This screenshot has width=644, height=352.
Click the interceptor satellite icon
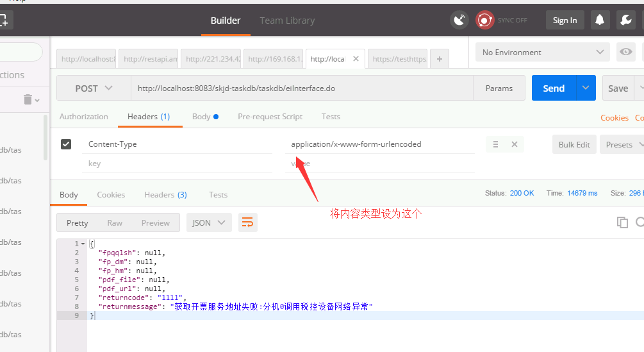459,20
